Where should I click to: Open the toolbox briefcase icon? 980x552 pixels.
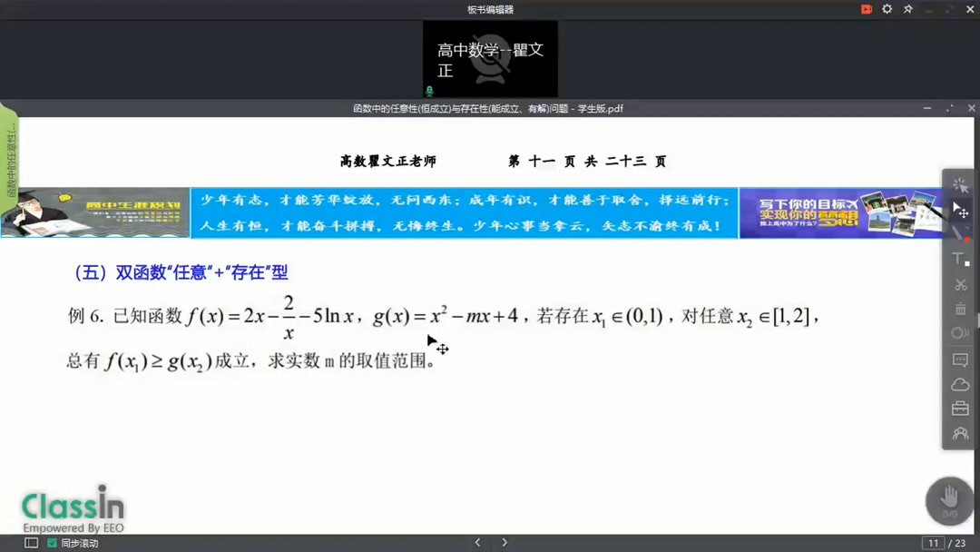[959, 409]
